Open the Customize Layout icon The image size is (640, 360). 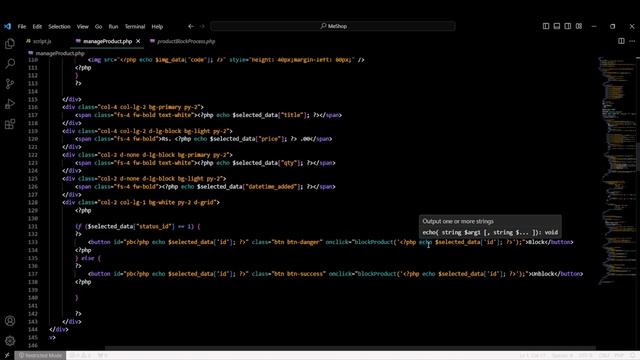[x=579, y=26]
